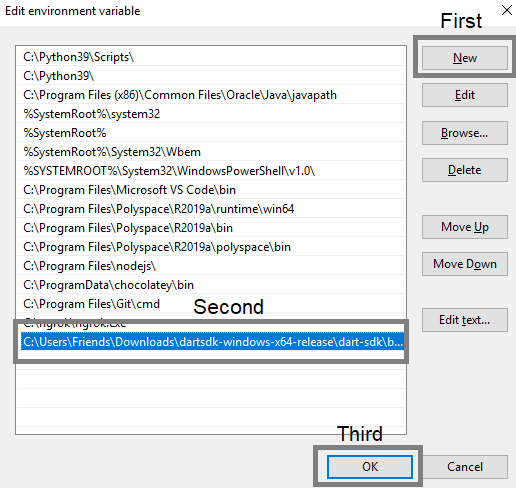Select the Oracle Java javapath entry
Screen dimensions: 516x488
click(211, 95)
